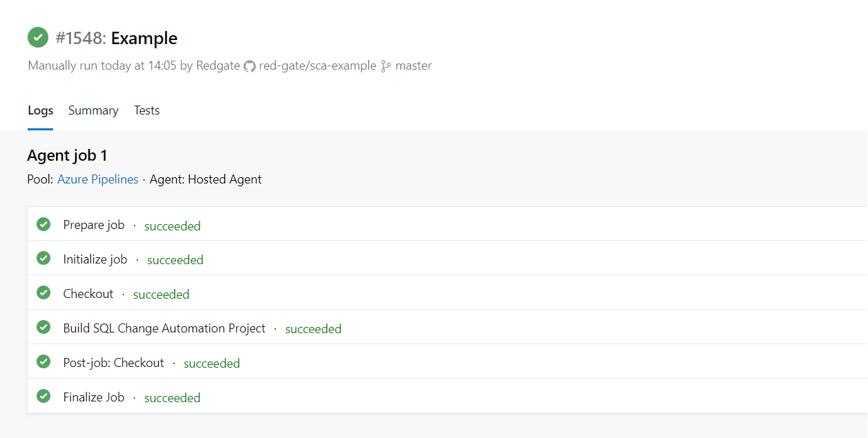Open the Finalize Job log row
The image size is (868, 438).
click(447, 397)
